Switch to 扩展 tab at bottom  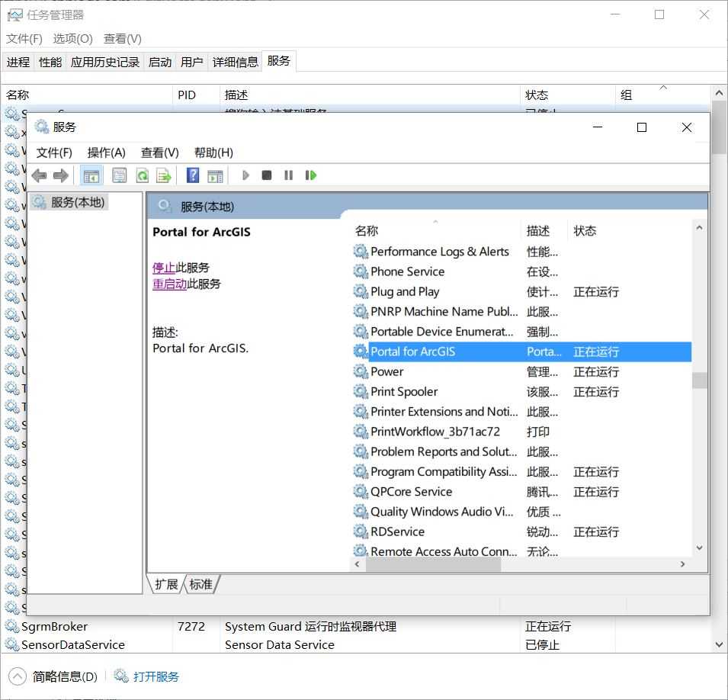coord(167,584)
